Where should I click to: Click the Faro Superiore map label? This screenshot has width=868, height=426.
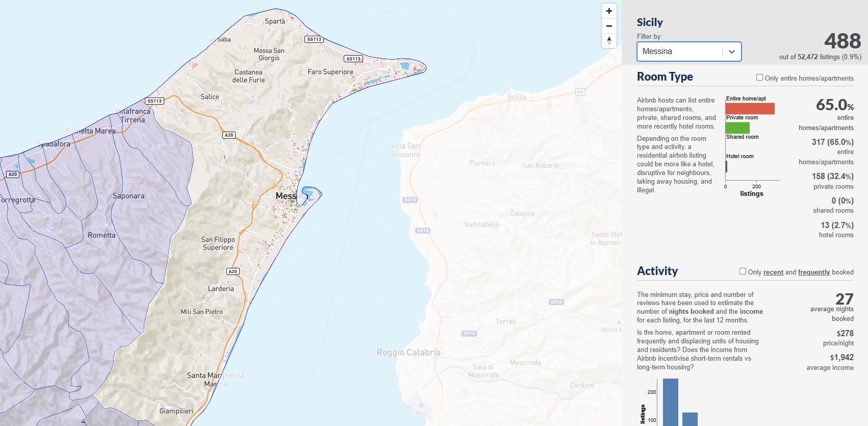tap(330, 72)
